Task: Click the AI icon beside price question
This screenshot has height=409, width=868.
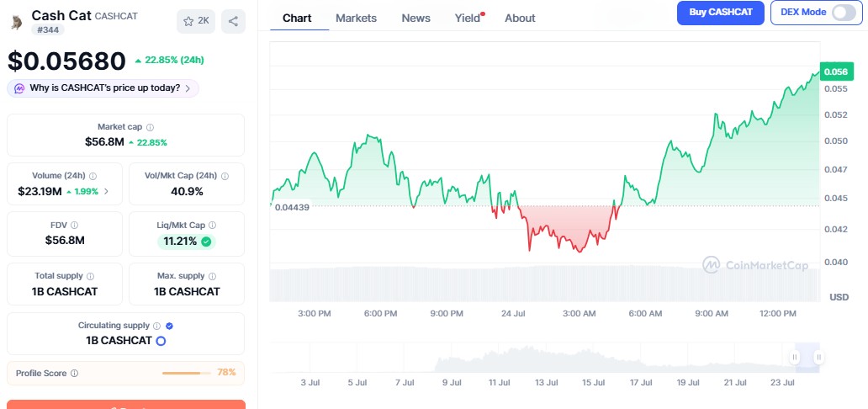Action: click(x=19, y=88)
